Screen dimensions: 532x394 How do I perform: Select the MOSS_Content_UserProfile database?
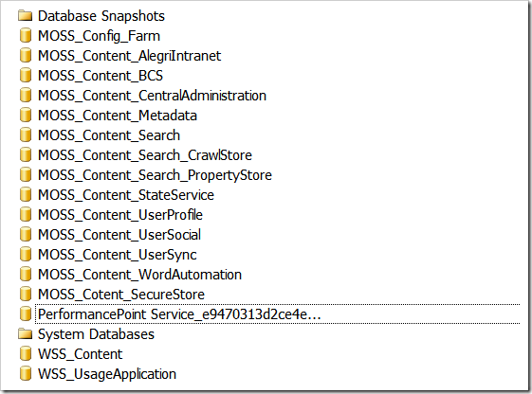point(120,215)
